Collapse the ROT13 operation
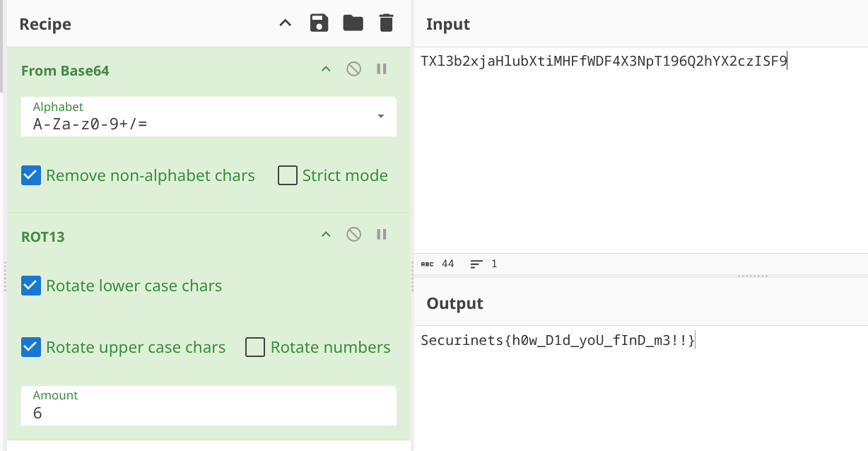This screenshot has height=451, width=868. point(326,235)
